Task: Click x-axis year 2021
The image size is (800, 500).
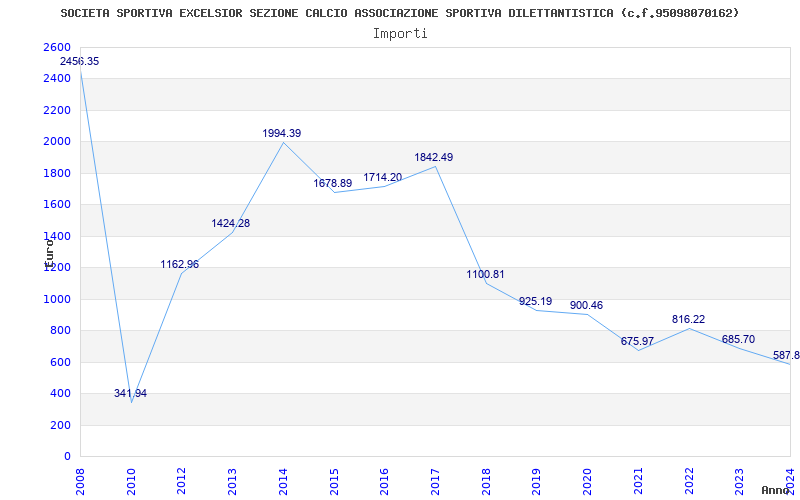Action: pos(638,482)
